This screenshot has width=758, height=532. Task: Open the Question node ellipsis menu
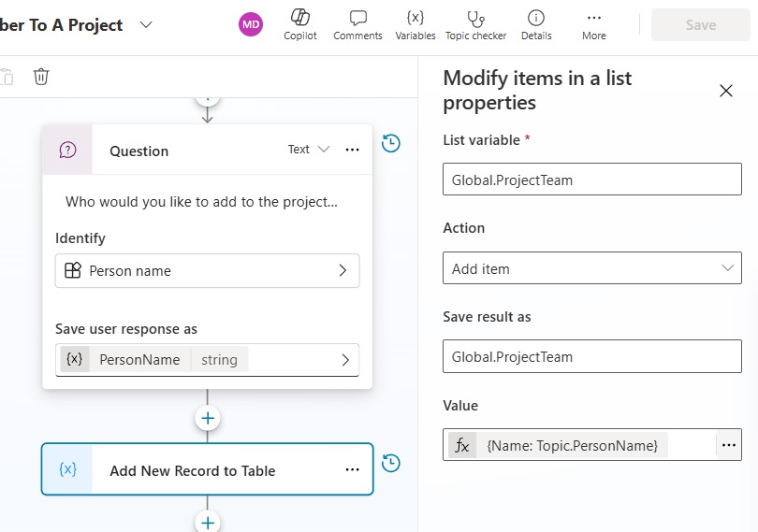point(353,150)
